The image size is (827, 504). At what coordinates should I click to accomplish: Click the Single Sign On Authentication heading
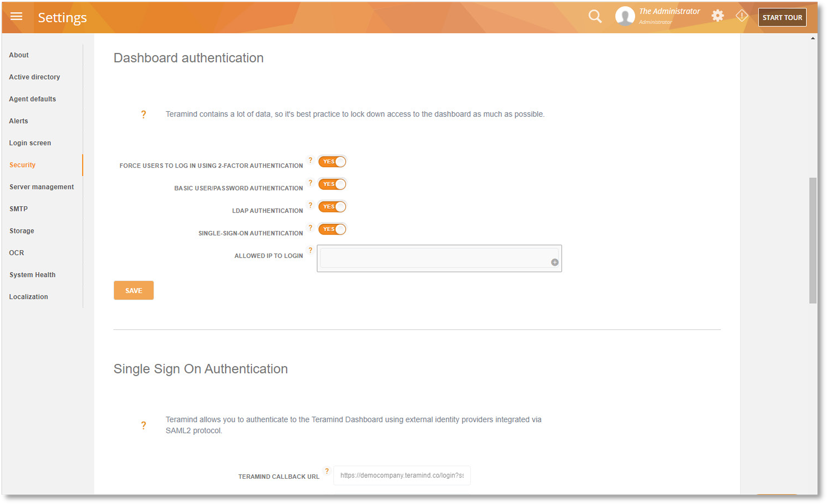pyautogui.click(x=201, y=369)
